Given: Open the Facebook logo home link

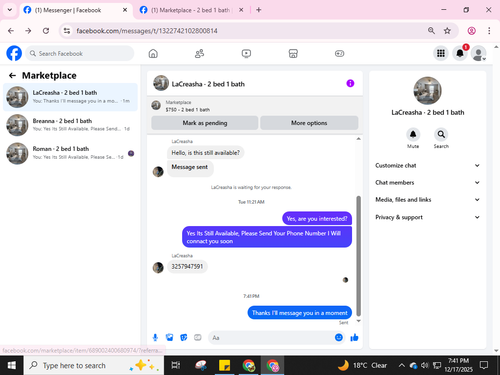Looking at the screenshot, I should (x=14, y=53).
